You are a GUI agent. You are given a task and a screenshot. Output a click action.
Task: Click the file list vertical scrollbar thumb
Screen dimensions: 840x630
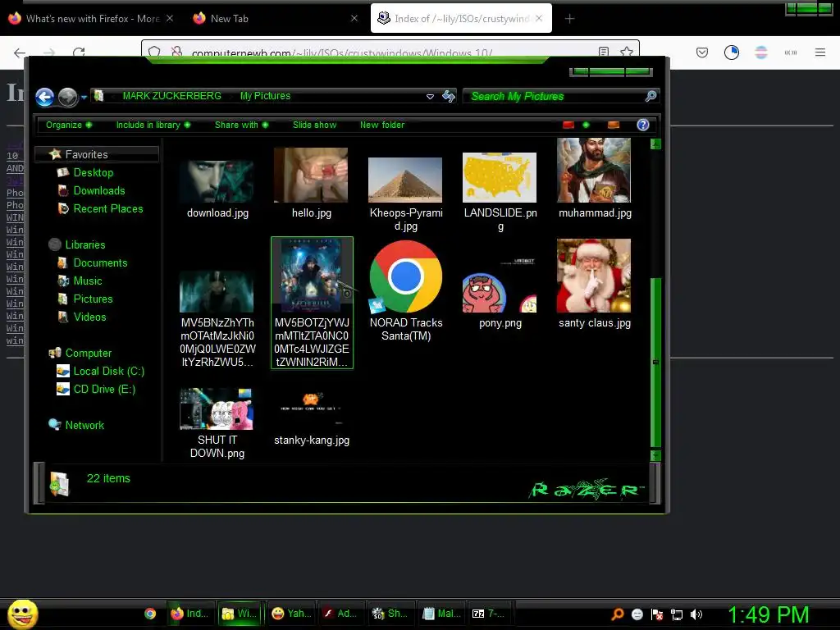(x=655, y=362)
